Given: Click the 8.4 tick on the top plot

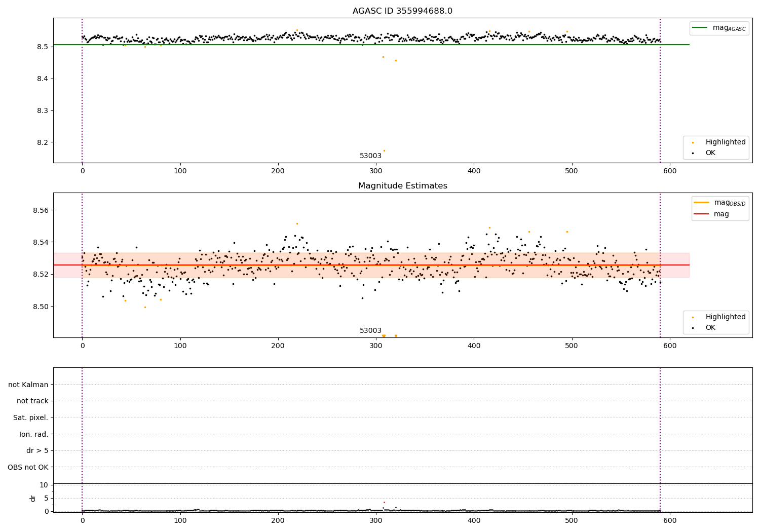Looking at the screenshot, I should point(42,79).
